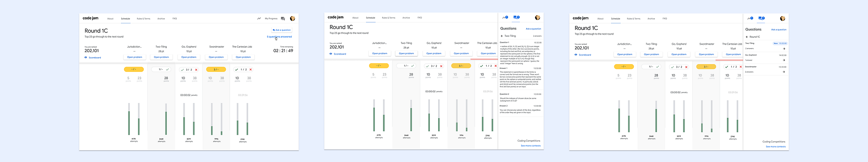The height and width of the screenshot is (162, 868).
Task: Click chat icon with badge in Round 1C list screen
Action: [x=762, y=18]
